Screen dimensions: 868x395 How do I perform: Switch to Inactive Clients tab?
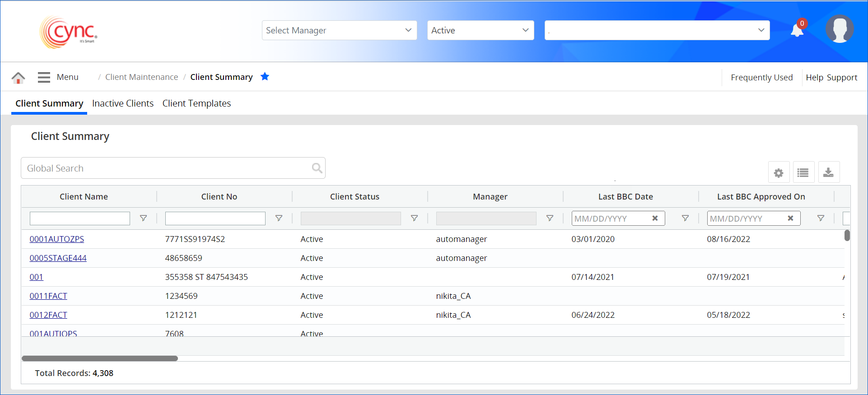(x=123, y=103)
